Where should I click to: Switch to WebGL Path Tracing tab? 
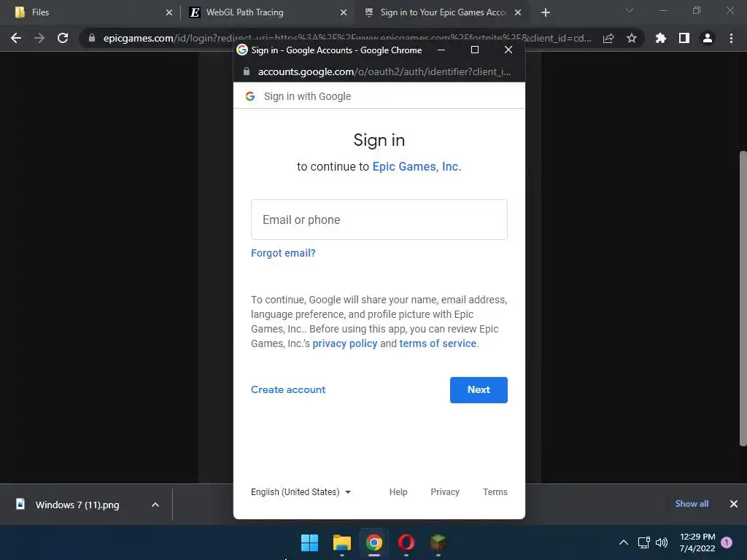coord(268,12)
